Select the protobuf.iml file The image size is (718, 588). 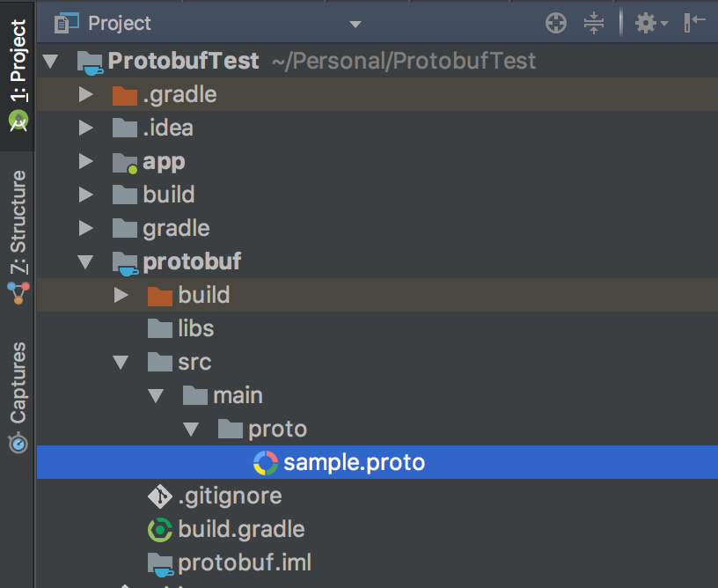(244, 562)
